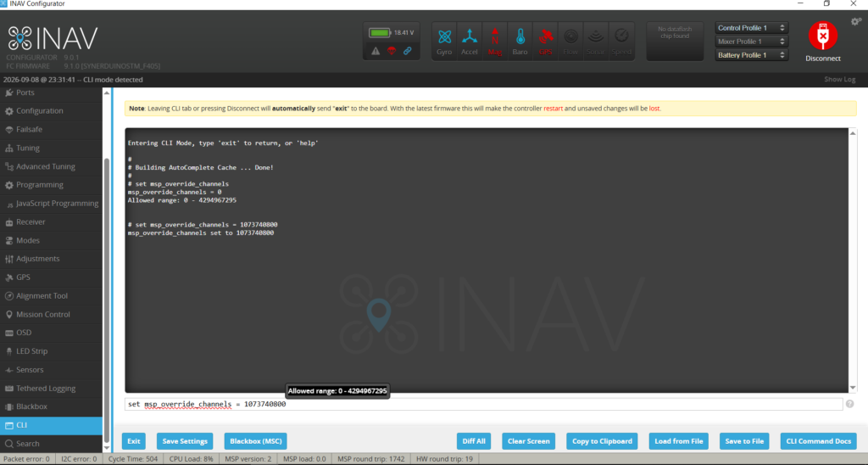
Task: Show Log link in status bar
Action: pos(840,79)
